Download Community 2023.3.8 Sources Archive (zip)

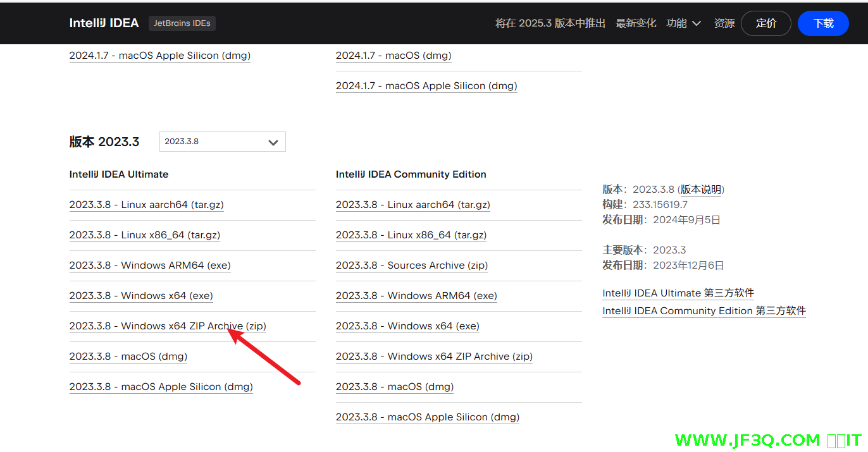click(412, 266)
